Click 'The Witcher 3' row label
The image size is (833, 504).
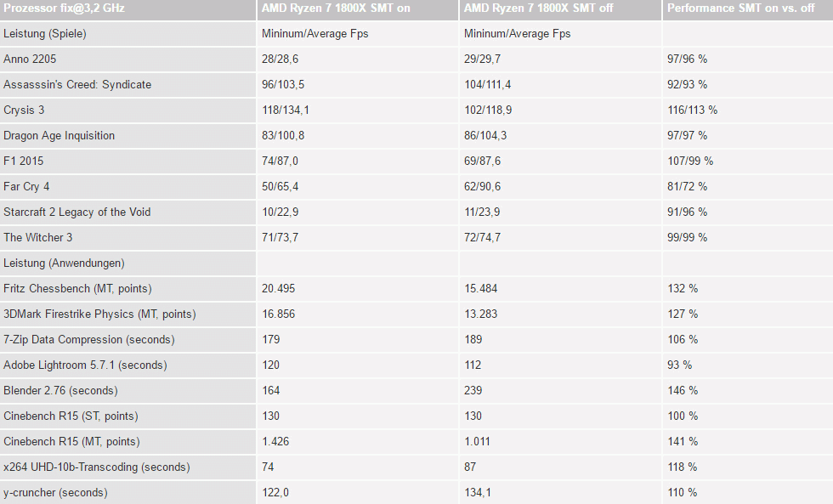pyautogui.click(x=37, y=237)
